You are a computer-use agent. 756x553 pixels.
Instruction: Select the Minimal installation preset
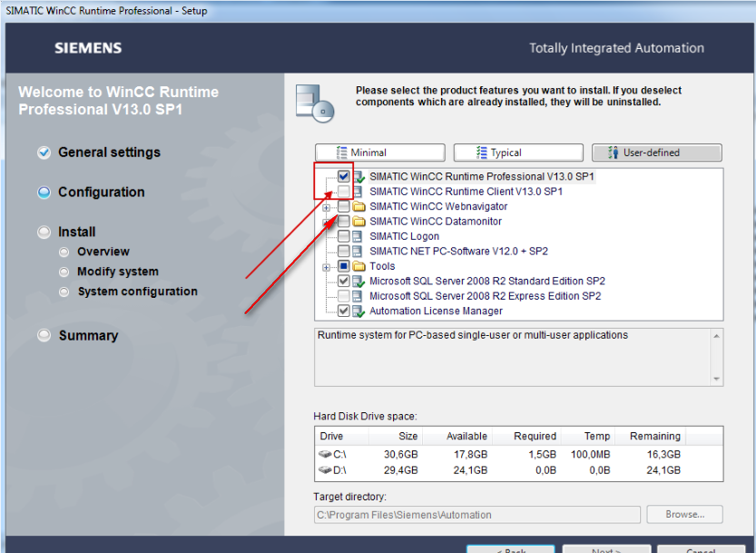pyautogui.click(x=380, y=153)
